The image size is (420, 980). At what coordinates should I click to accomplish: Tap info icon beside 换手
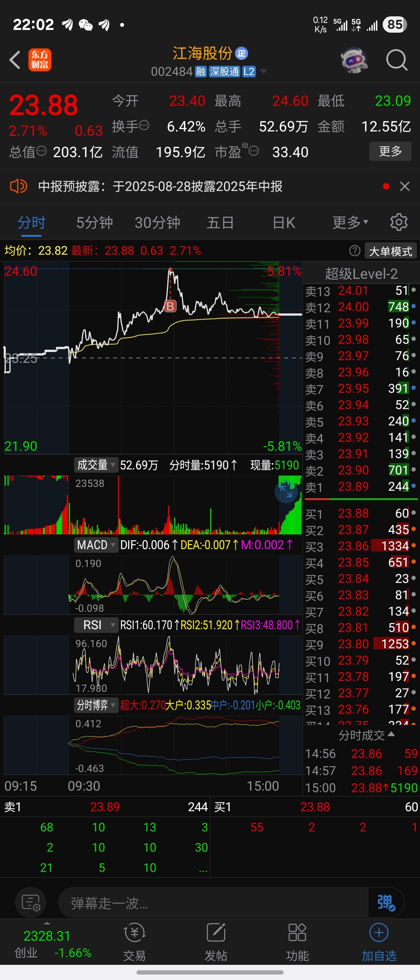[x=144, y=125]
